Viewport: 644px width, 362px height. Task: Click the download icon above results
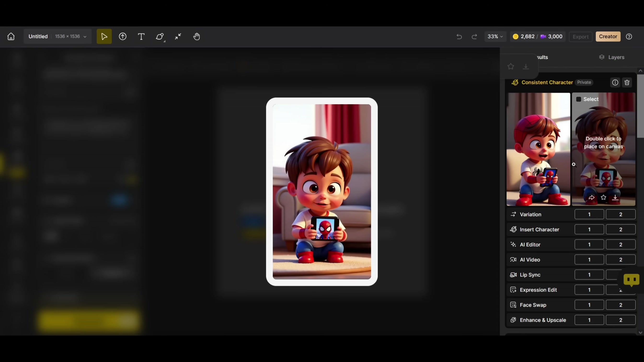pyautogui.click(x=526, y=67)
